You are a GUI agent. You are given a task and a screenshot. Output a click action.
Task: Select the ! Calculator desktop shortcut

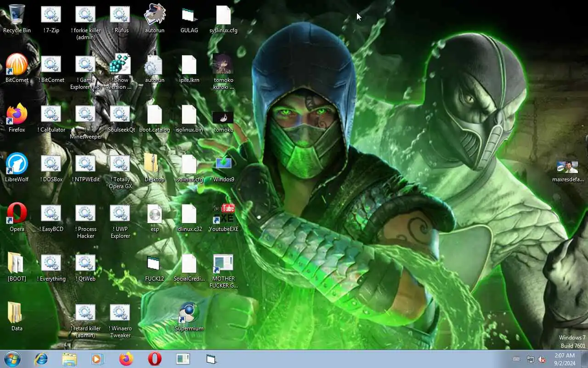(x=51, y=118)
